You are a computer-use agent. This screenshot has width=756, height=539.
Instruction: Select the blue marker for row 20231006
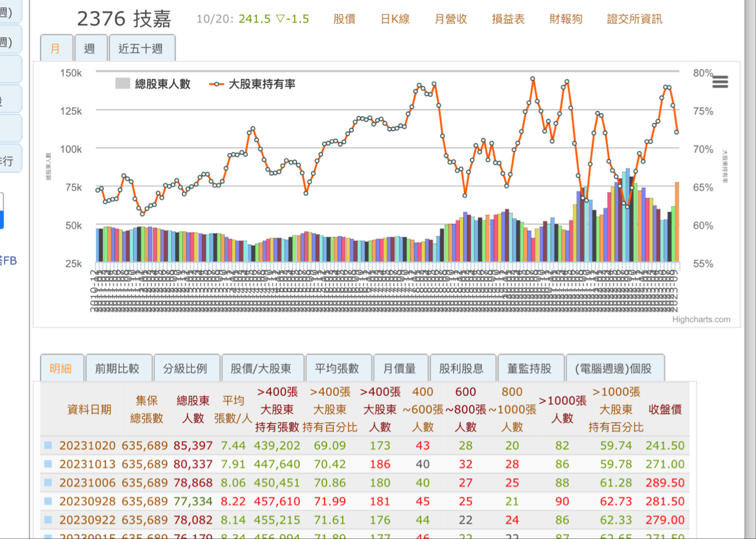[x=48, y=482]
